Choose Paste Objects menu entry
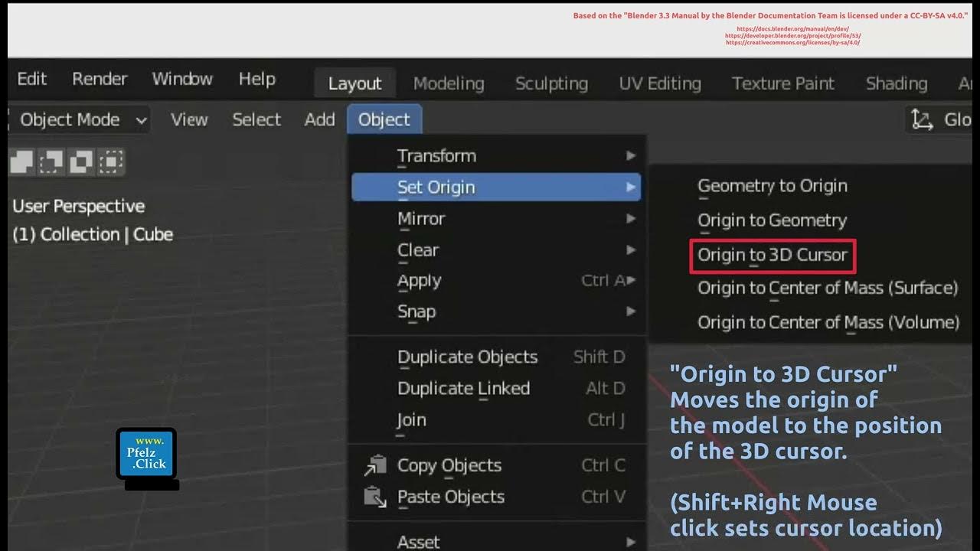 coord(496,497)
